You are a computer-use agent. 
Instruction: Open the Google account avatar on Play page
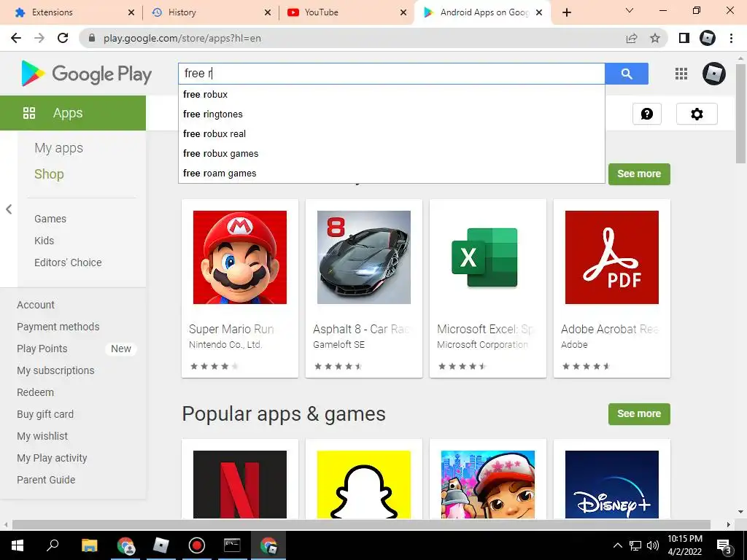[x=713, y=74]
